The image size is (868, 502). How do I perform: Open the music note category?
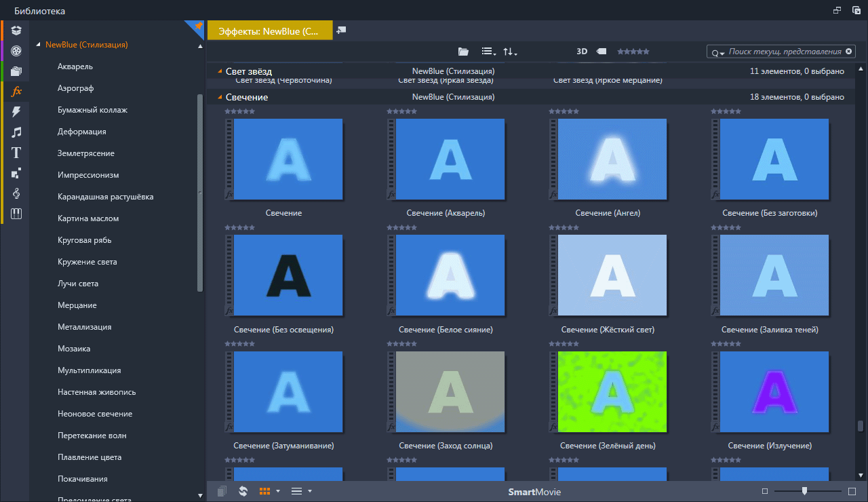click(16, 132)
